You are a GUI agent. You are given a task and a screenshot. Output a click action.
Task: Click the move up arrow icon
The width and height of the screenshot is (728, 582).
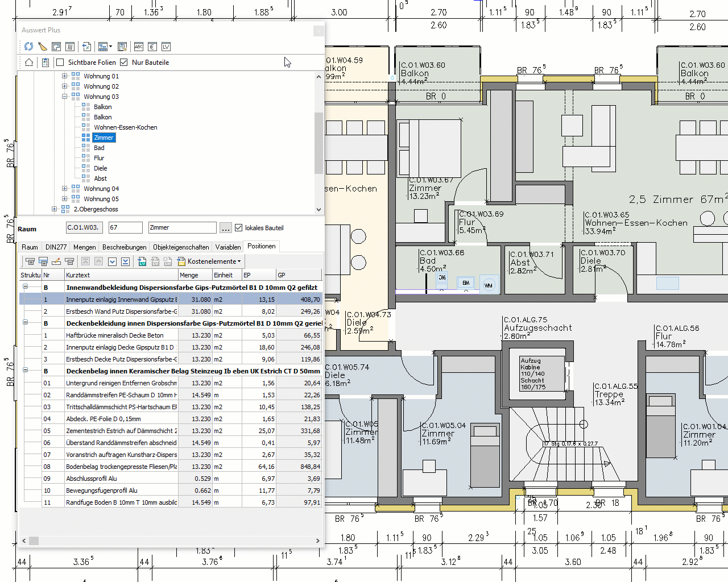tap(98, 261)
